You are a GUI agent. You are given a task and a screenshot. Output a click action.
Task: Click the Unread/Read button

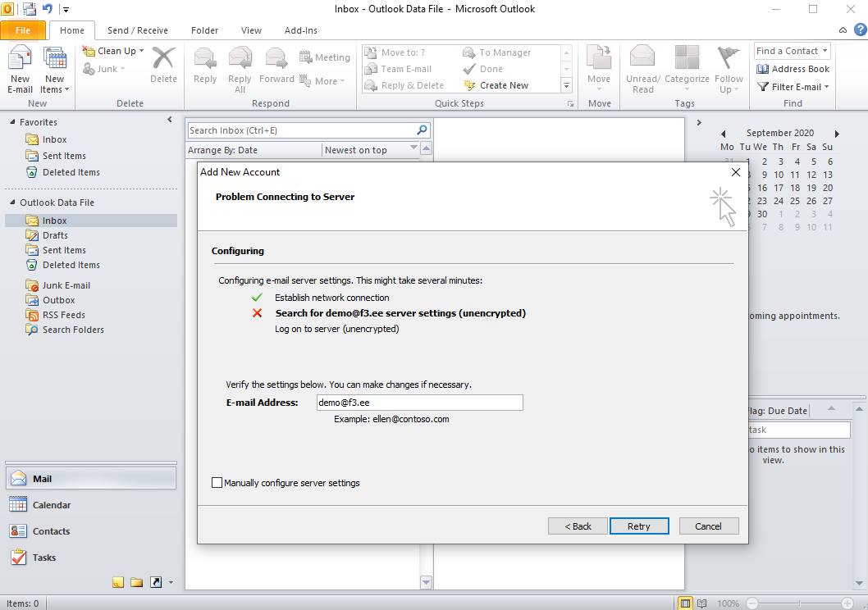(x=642, y=69)
